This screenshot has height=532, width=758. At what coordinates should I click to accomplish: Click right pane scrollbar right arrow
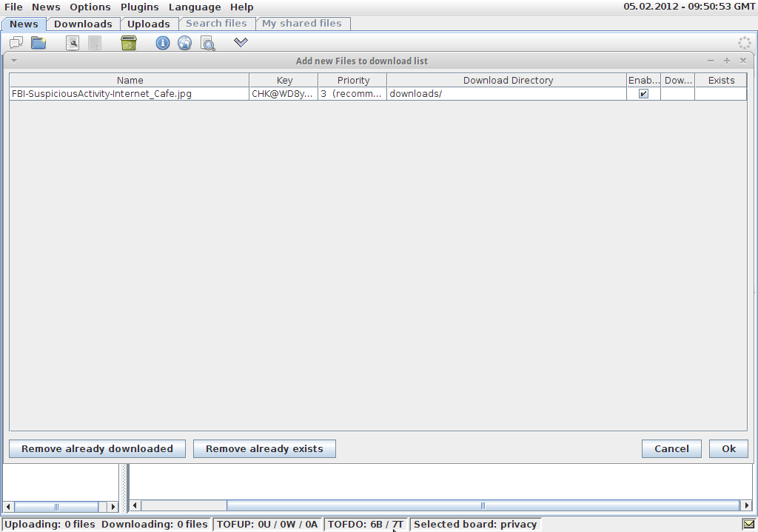pos(747,506)
